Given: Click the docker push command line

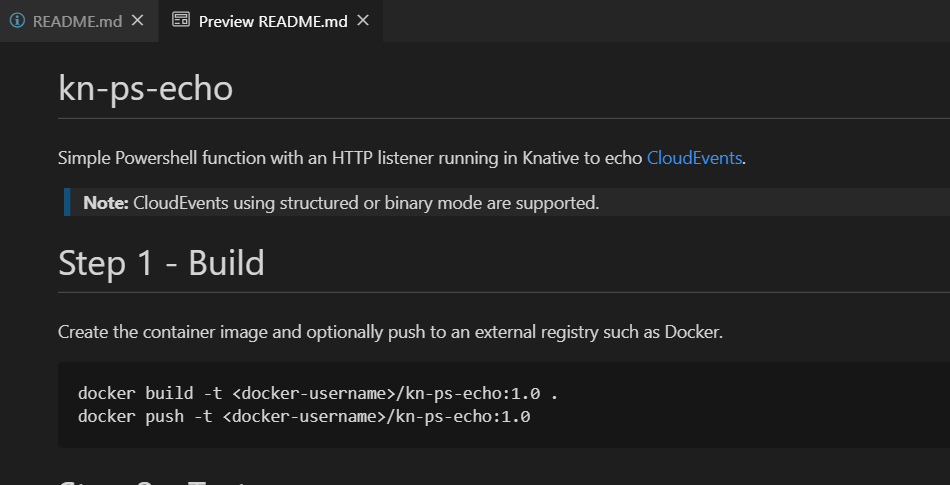Looking at the screenshot, I should pos(304,415).
